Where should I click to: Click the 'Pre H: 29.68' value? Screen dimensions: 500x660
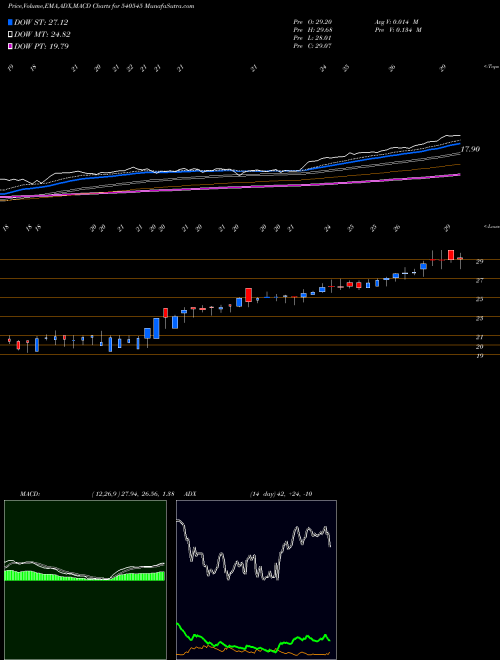coord(312,30)
